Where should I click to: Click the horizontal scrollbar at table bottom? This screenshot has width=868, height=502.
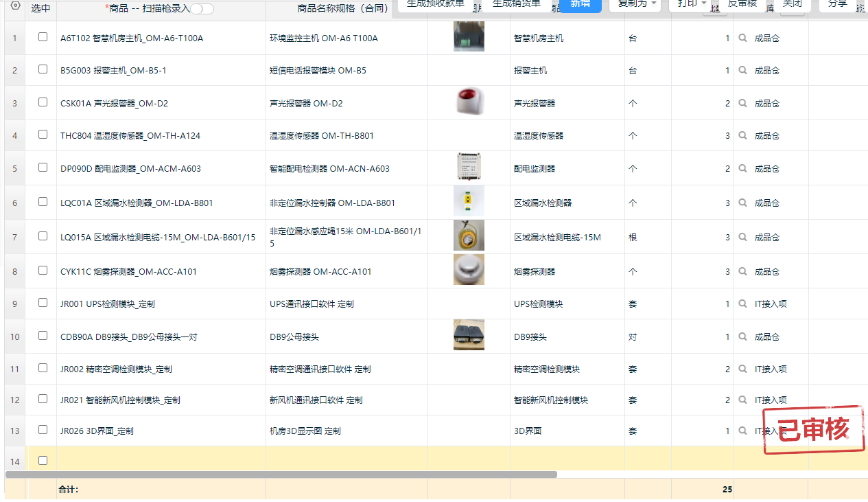click(281, 474)
